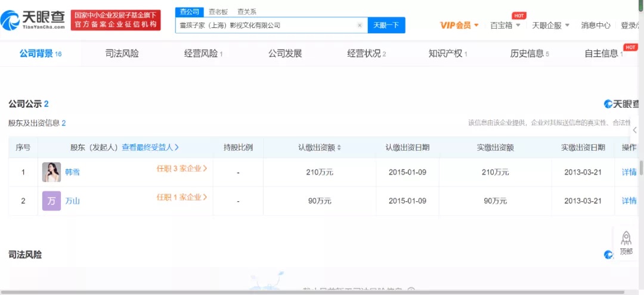Click 90万元 subscribed amount cell
This screenshot has width=644, height=295.
click(x=320, y=201)
